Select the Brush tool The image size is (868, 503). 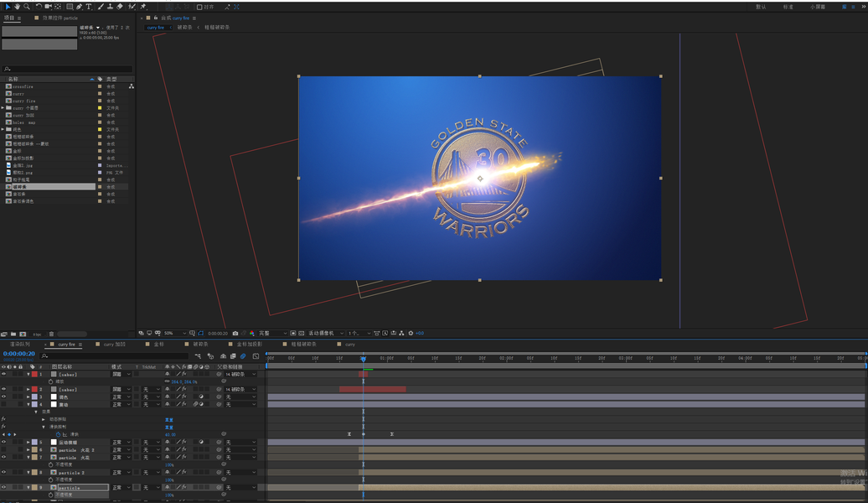point(101,7)
